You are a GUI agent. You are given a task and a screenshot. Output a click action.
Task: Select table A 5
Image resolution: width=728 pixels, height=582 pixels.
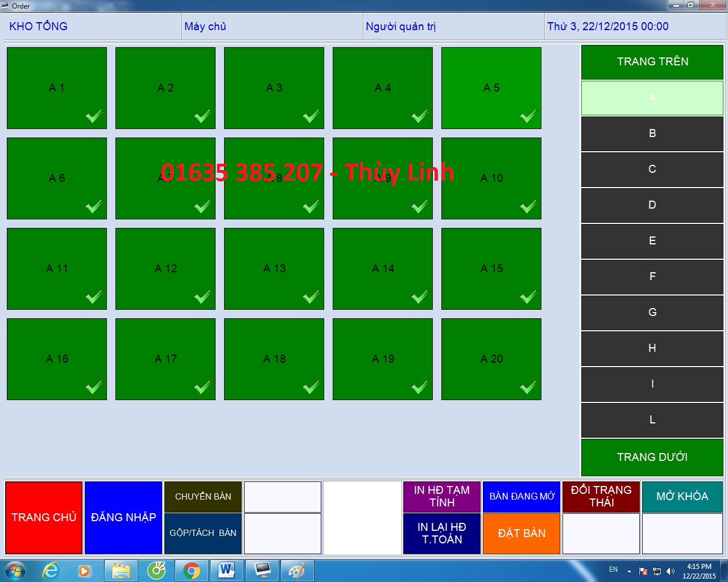tap(491, 88)
